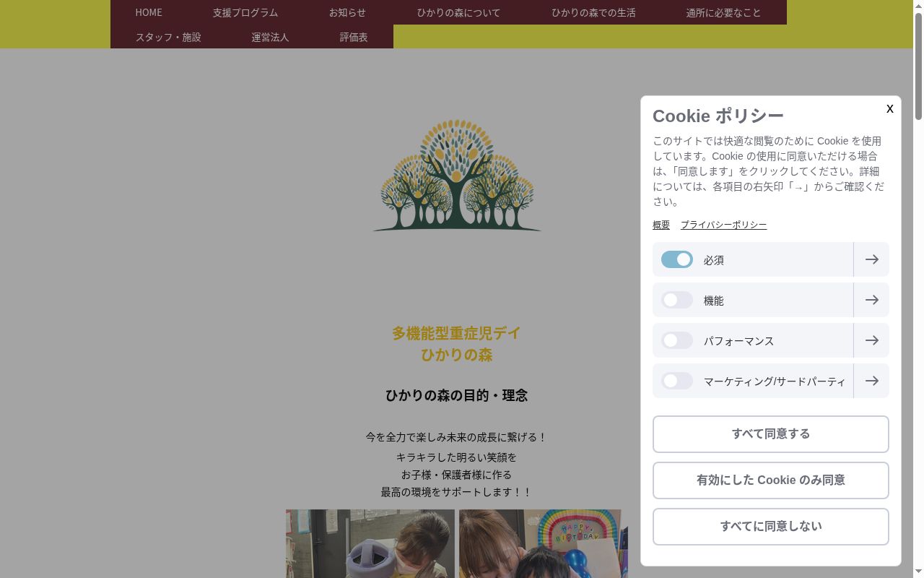Expand details arrow for 必須
924x578 pixels.
(871, 259)
